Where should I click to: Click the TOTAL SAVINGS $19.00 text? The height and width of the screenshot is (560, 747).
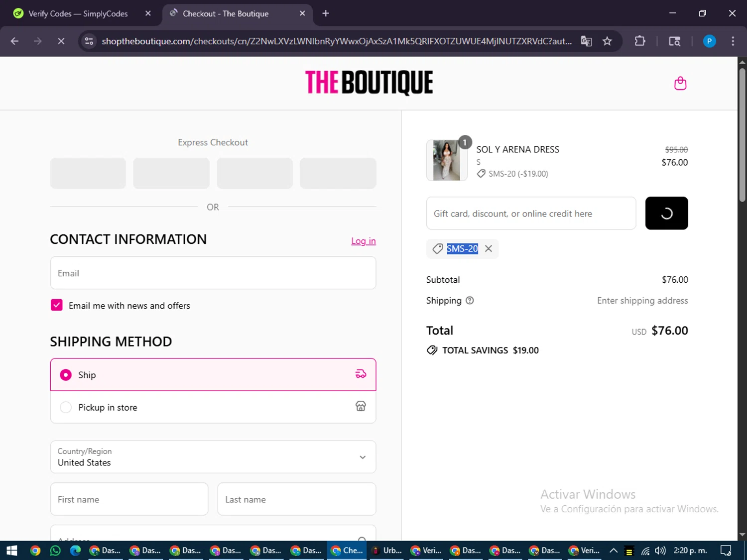click(491, 350)
